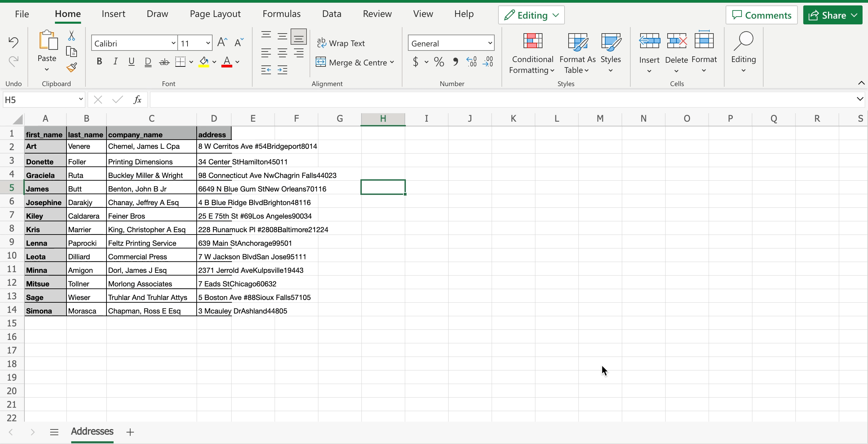Viewport: 868px width, 444px height.
Task: Click the Conditional Formatting icon
Action: click(x=532, y=52)
